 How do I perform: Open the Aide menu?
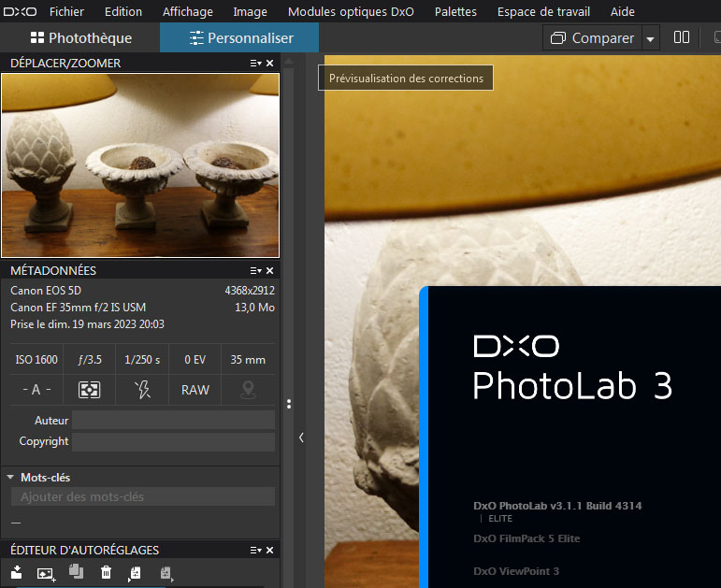[x=623, y=11]
